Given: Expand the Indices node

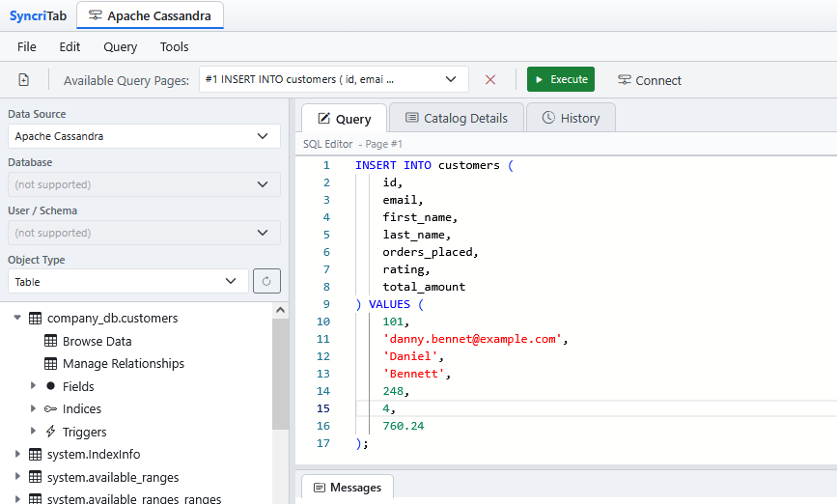Looking at the screenshot, I should point(33,408).
